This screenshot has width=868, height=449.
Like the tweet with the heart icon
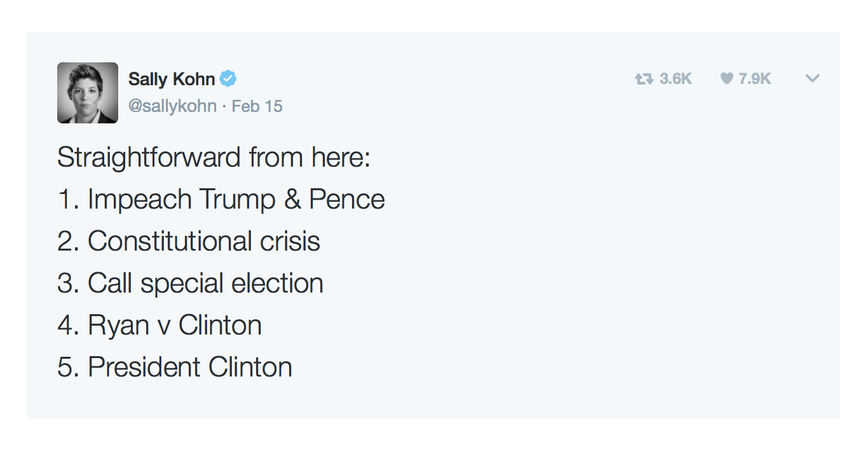pos(726,79)
